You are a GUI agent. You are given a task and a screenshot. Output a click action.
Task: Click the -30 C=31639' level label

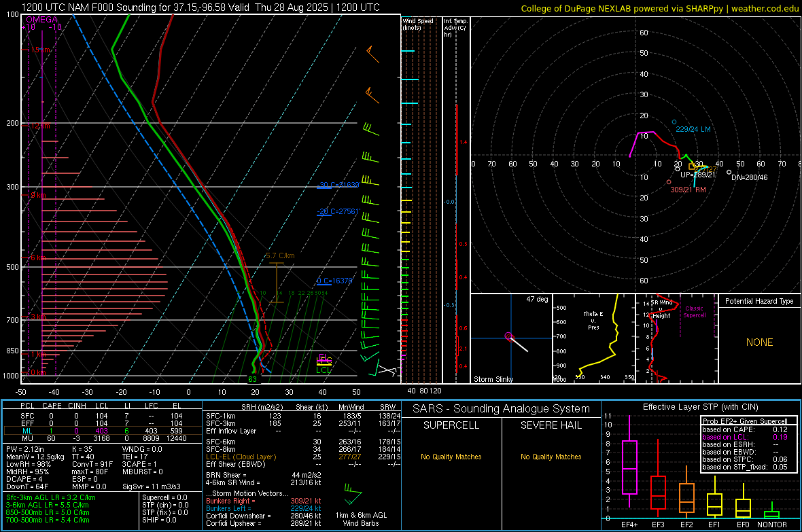point(338,185)
